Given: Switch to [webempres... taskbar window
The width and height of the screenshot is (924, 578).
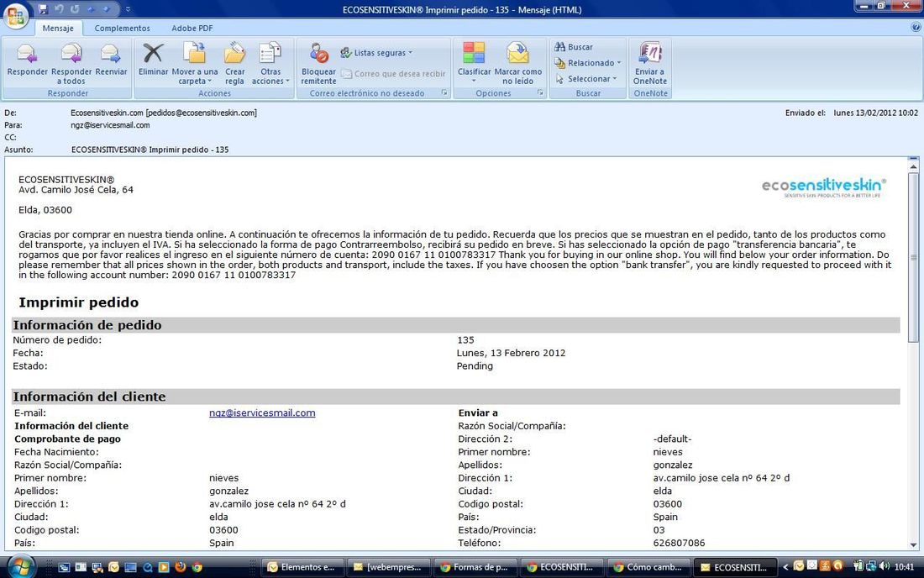Looking at the screenshot, I should click(x=388, y=567).
